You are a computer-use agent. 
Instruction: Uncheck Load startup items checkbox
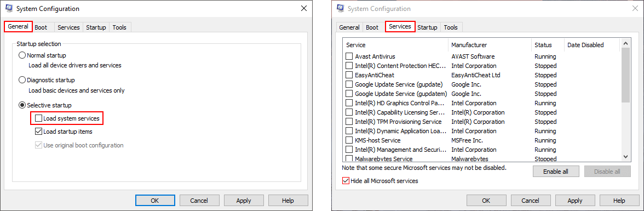point(38,132)
